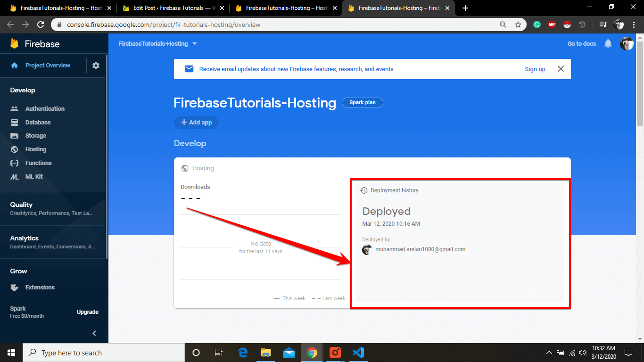Open Chrome three-dot menu

point(634,25)
